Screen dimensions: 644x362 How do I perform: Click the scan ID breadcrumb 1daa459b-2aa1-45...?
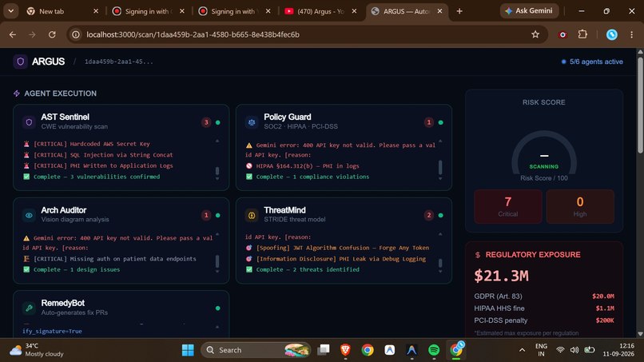tap(119, 62)
